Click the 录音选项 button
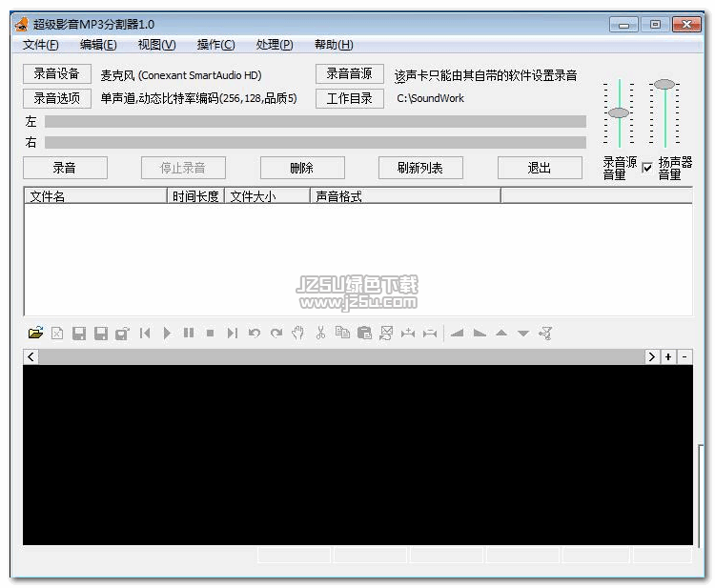The height and width of the screenshot is (588, 715). [x=57, y=98]
